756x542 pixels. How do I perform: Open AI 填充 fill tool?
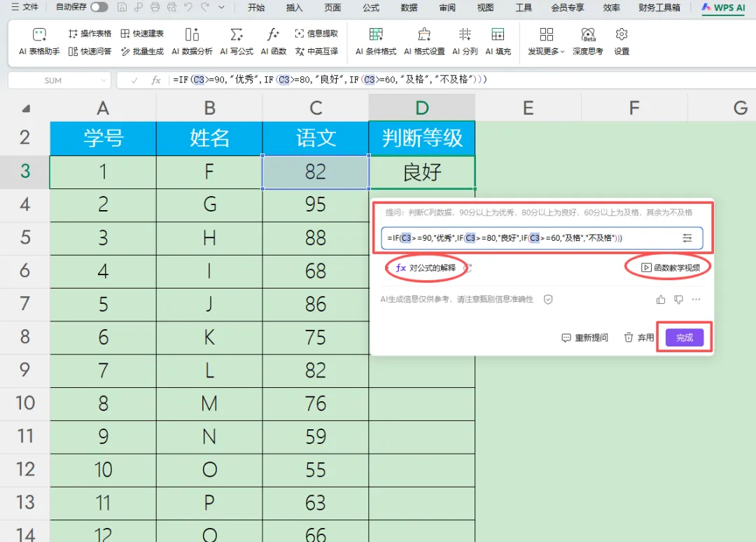pos(498,41)
